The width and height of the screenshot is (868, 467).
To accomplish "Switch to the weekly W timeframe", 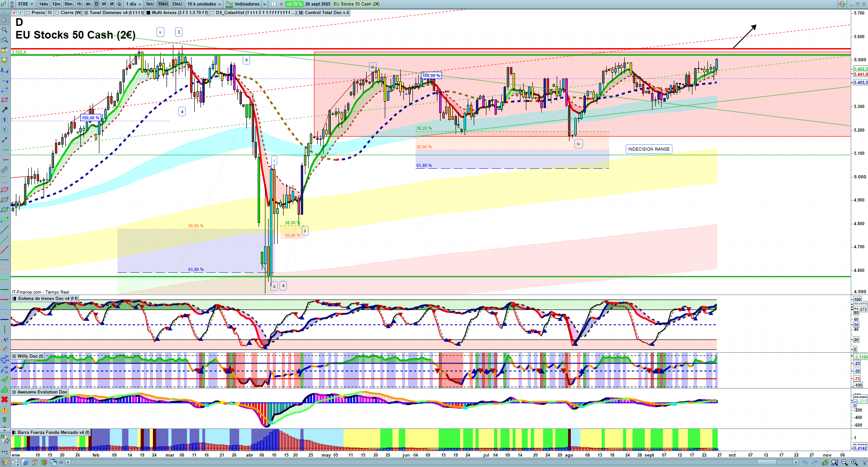I will tap(104, 4).
